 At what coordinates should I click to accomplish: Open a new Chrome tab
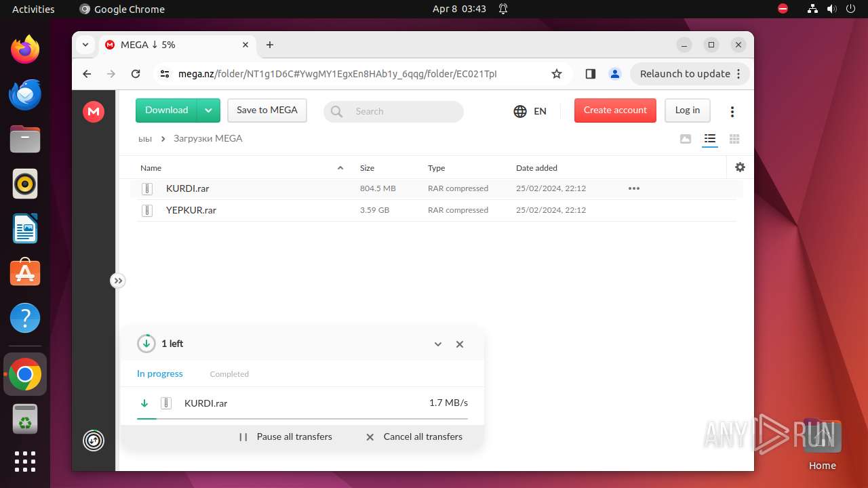270,45
